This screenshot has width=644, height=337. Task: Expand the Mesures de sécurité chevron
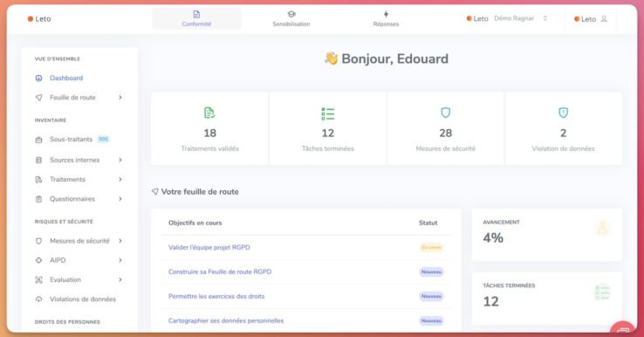click(x=120, y=241)
